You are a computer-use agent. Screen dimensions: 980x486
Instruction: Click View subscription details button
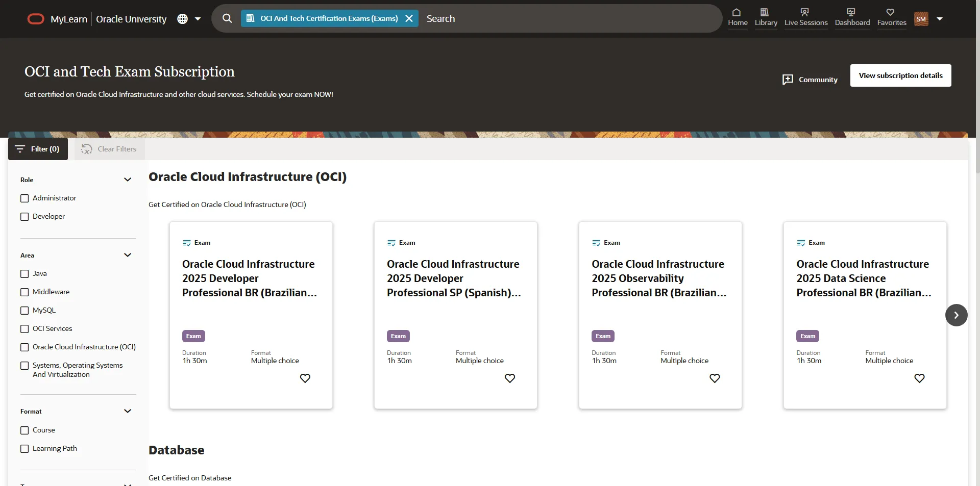900,75
